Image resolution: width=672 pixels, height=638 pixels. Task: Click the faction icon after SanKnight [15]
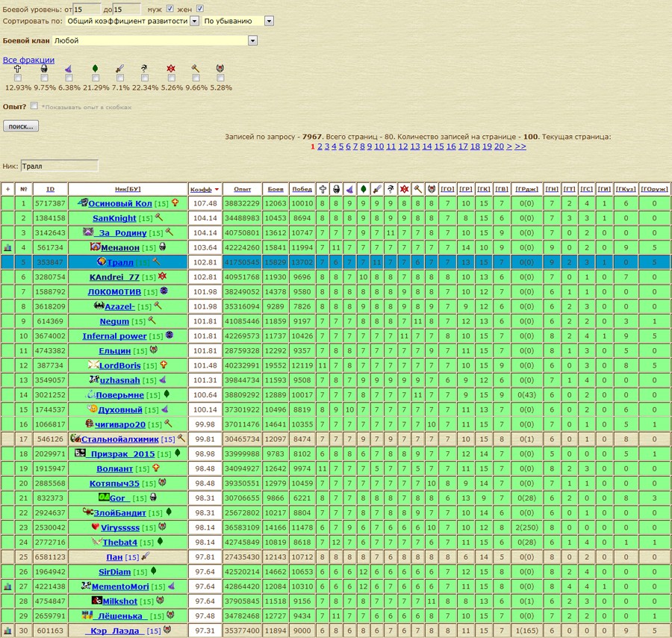[159, 217]
